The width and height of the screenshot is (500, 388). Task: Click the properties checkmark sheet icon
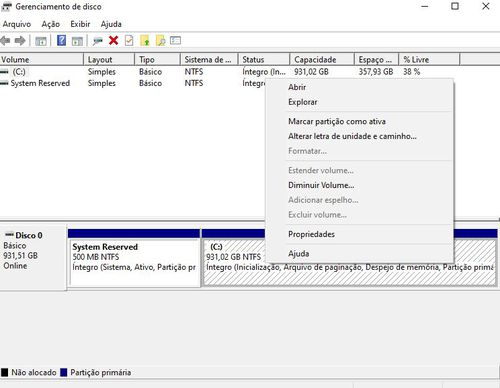pyautogui.click(x=129, y=41)
